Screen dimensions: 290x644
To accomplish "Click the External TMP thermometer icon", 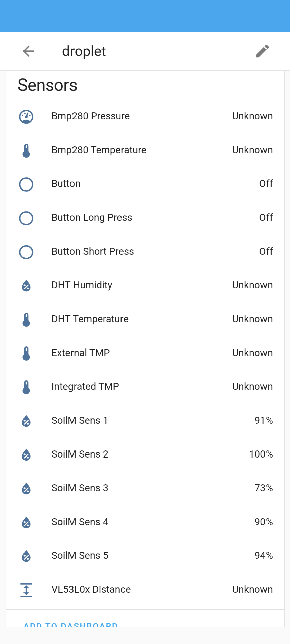I will point(26,354).
